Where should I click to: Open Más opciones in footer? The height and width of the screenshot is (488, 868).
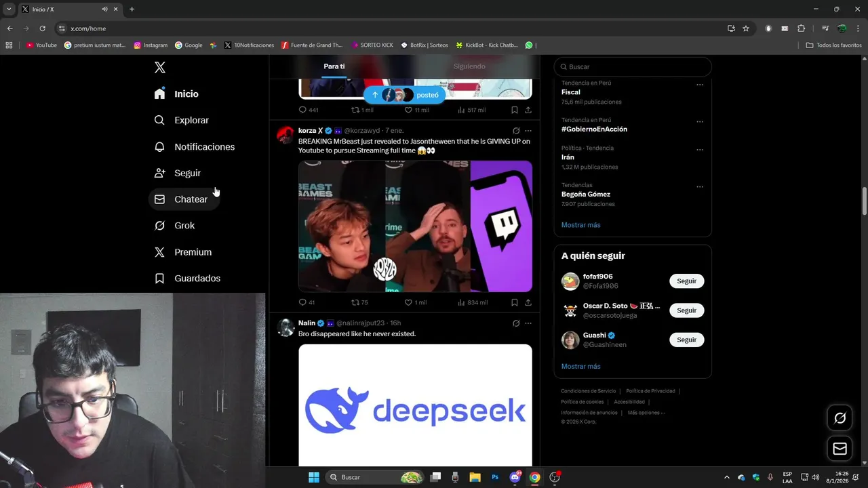click(646, 413)
